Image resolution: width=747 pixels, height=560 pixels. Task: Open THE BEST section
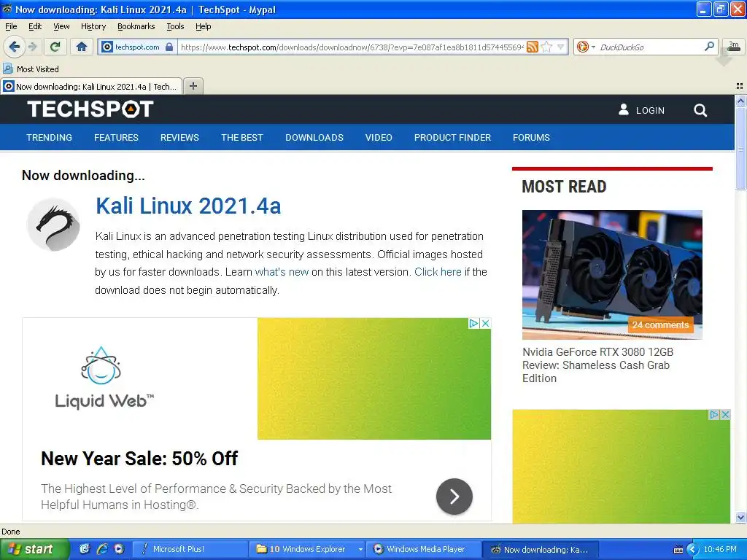(x=242, y=138)
